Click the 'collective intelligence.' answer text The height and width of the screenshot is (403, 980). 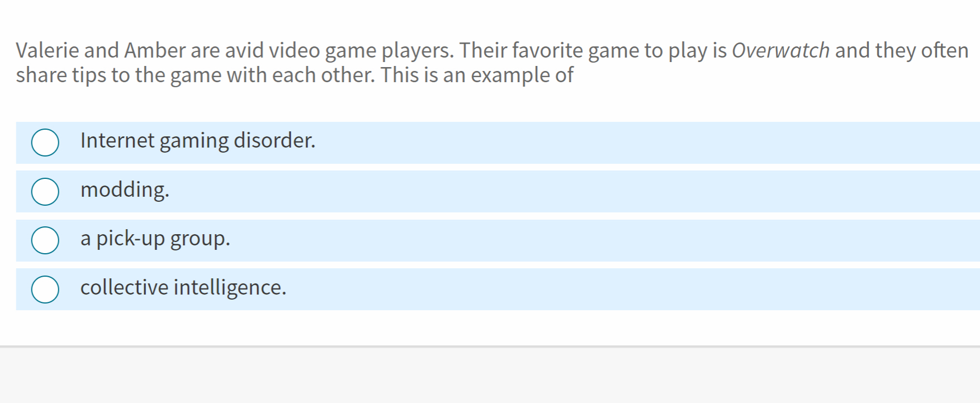click(x=183, y=287)
